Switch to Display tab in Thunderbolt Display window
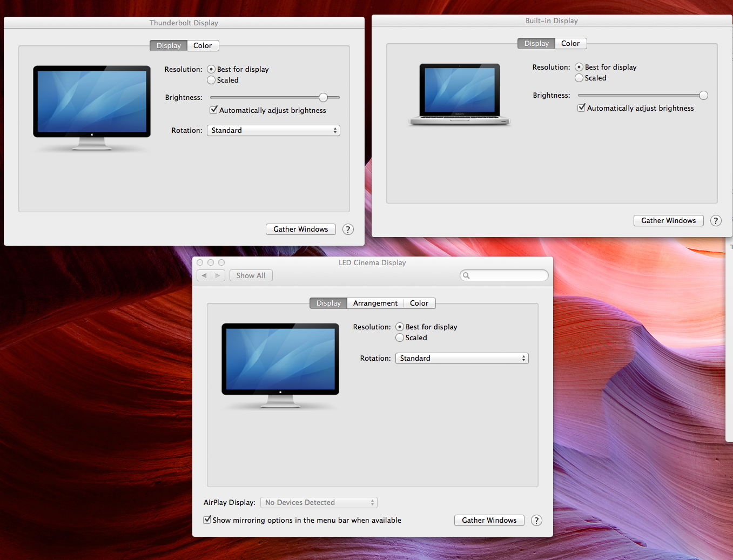Image resolution: width=733 pixels, height=560 pixels. point(169,46)
